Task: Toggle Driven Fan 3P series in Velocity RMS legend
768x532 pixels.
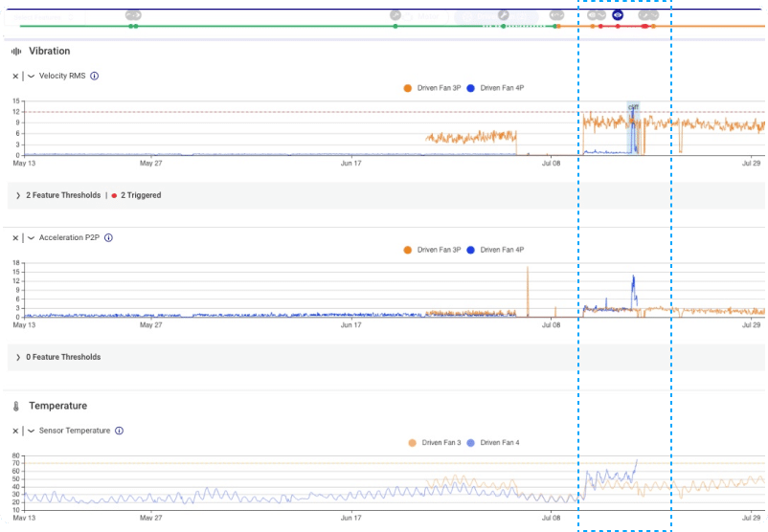Action: tap(433, 88)
